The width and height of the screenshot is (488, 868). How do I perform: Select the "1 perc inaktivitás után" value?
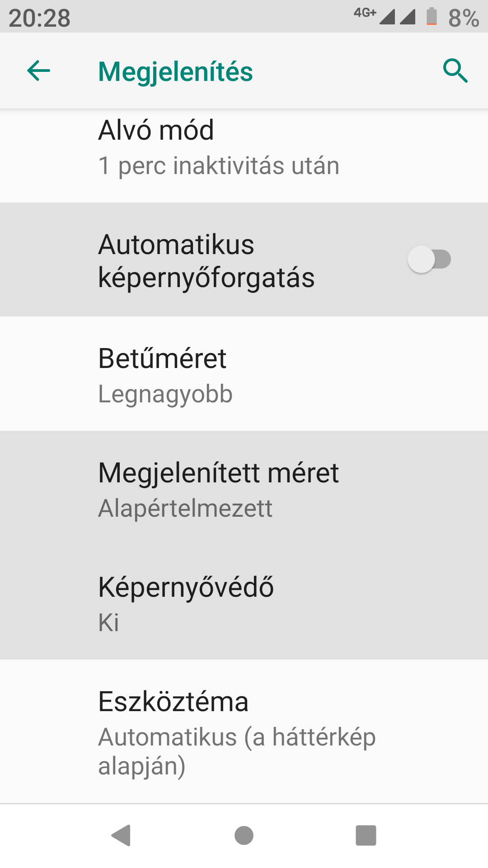coord(219,165)
